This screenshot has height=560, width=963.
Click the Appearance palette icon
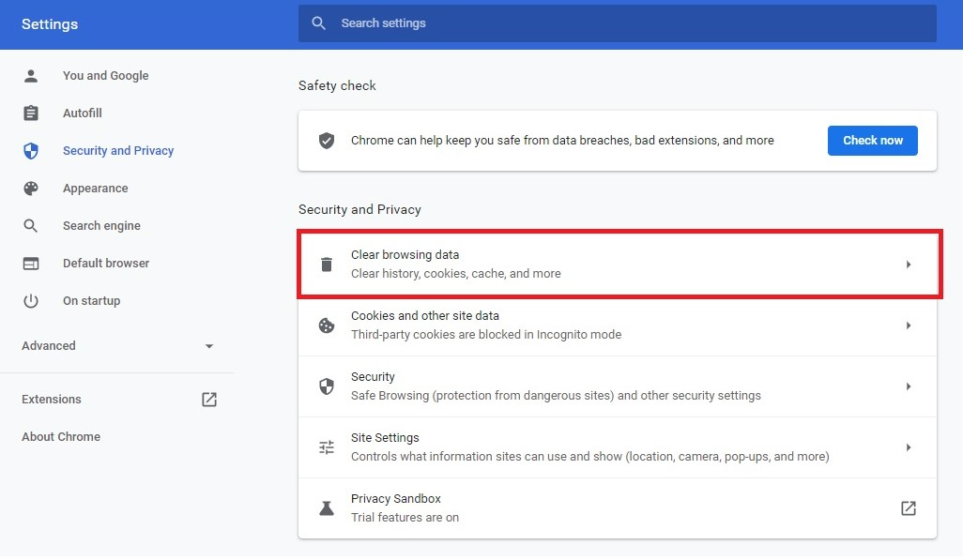[31, 188]
